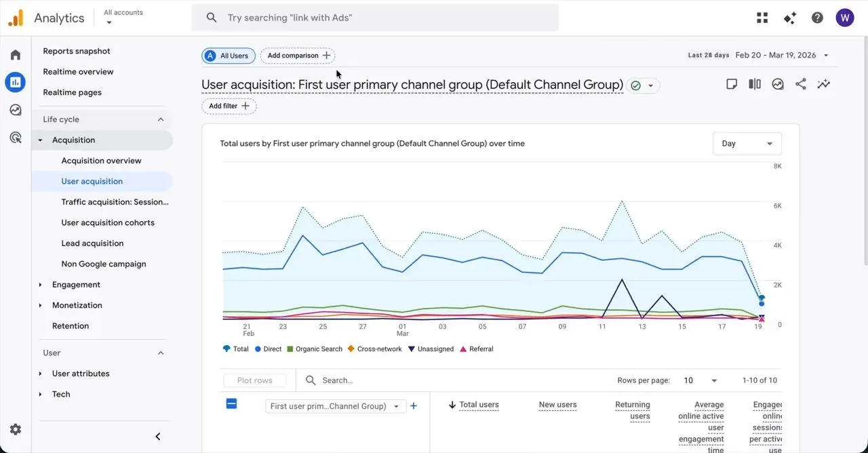Collapse the sidebar with the left chevron
The width and height of the screenshot is (868, 453).
158,437
